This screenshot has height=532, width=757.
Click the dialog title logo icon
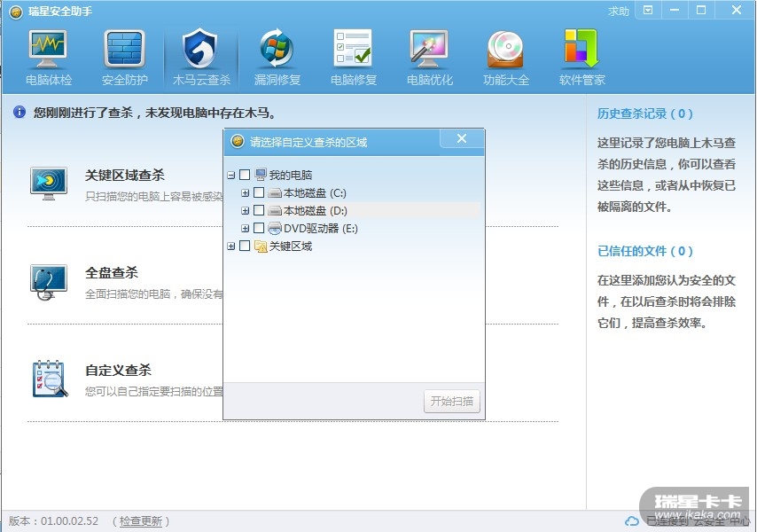coord(237,142)
